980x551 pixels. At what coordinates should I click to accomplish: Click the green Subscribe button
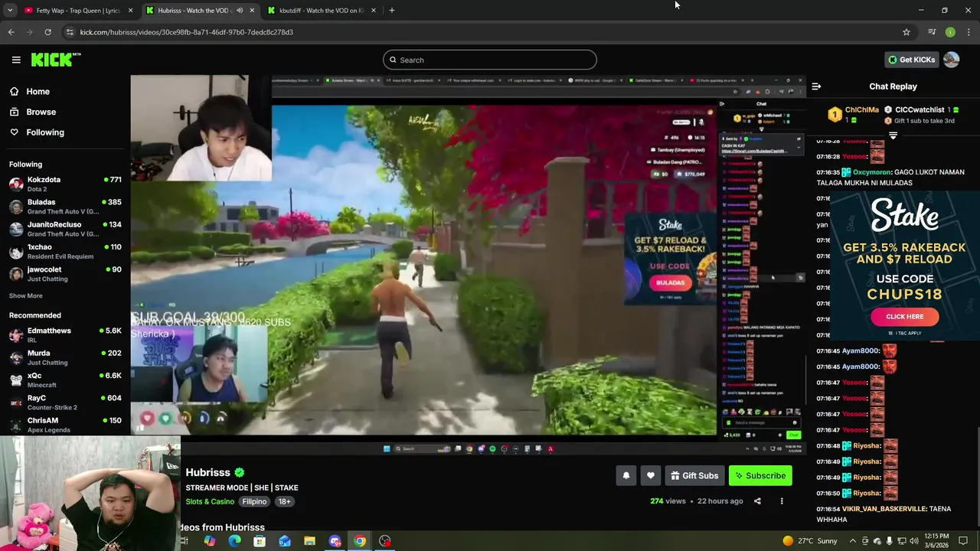click(x=760, y=475)
